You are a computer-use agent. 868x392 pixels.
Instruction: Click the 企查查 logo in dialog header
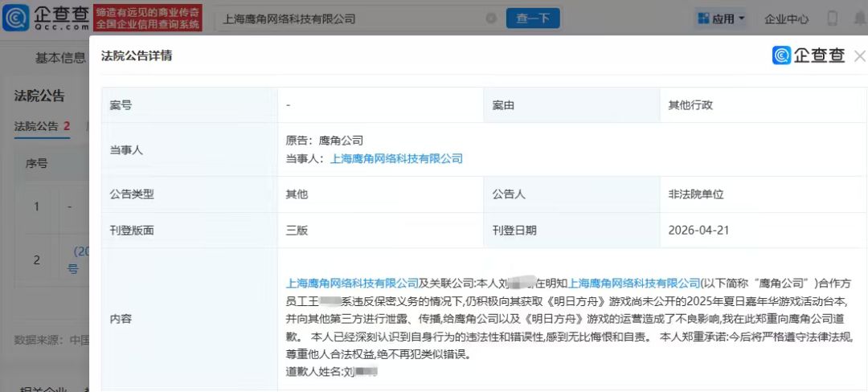pyautogui.click(x=809, y=55)
